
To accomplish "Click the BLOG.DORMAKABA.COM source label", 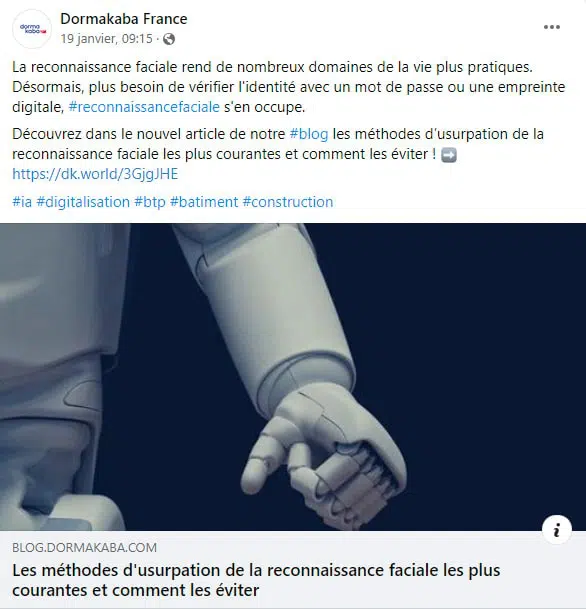I will pyautogui.click(x=85, y=548).
